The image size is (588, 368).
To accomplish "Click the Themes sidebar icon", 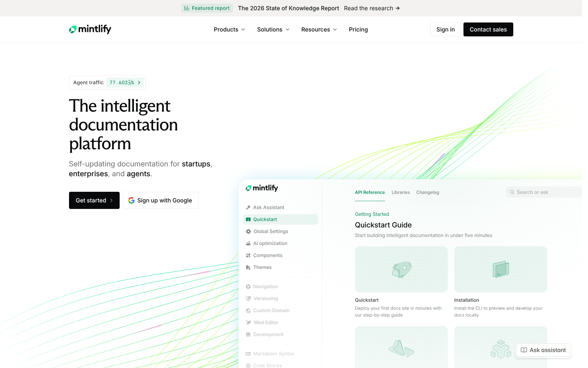I will (248, 267).
